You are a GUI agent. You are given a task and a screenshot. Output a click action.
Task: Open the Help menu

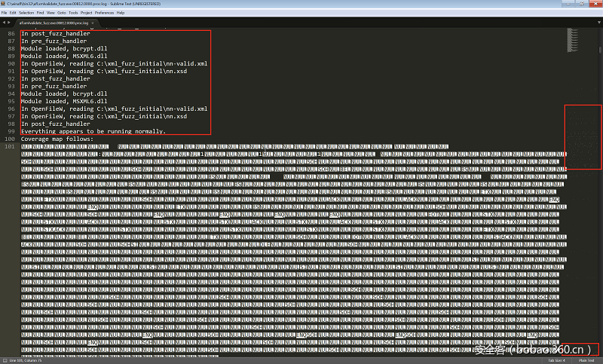coord(121,13)
